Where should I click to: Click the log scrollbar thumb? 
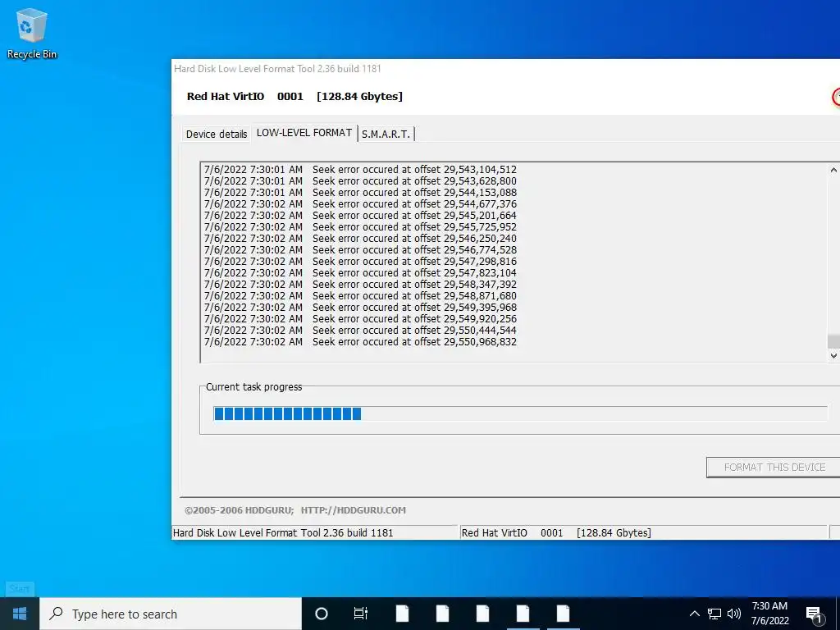[833, 341]
